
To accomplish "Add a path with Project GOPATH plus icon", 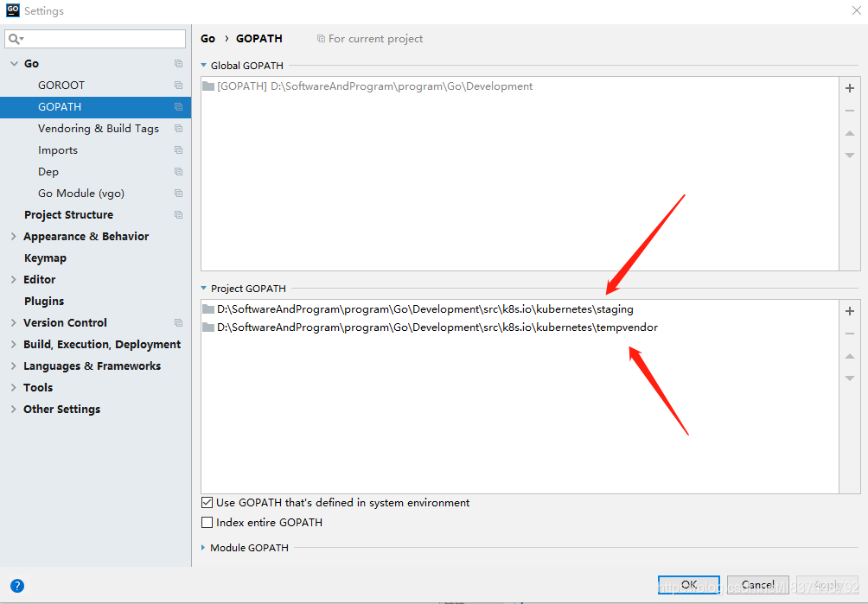I will point(850,311).
